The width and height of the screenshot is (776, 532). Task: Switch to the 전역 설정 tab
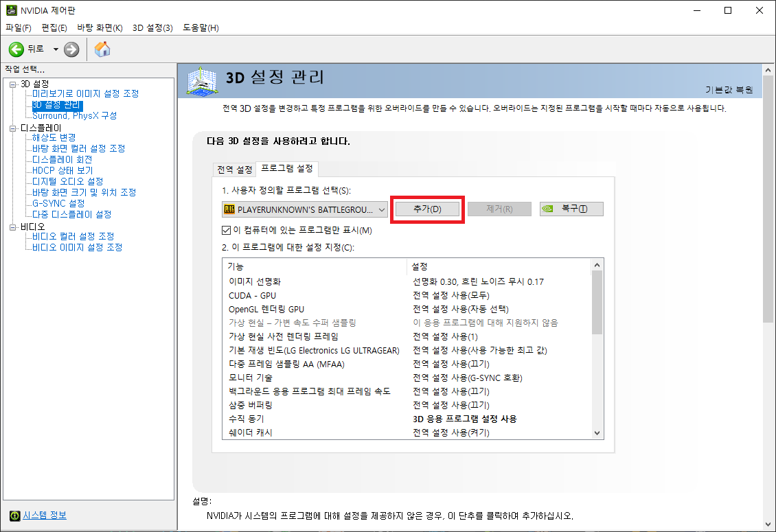pyautogui.click(x=235, y=170)
